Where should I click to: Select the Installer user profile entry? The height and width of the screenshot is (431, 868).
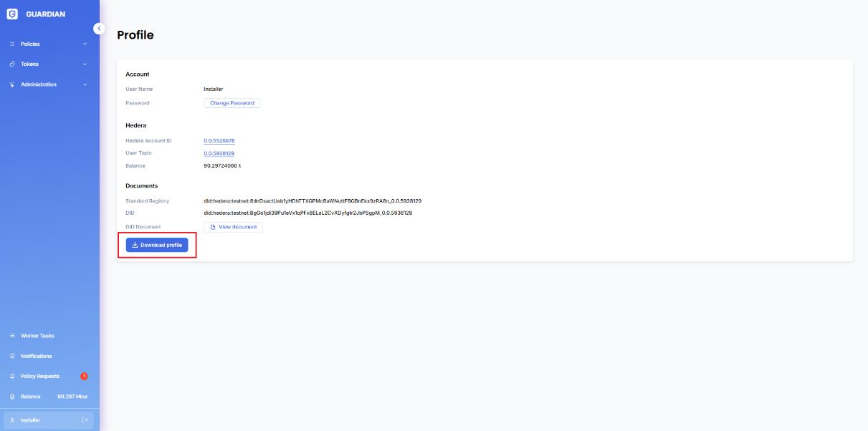(31, 420)
